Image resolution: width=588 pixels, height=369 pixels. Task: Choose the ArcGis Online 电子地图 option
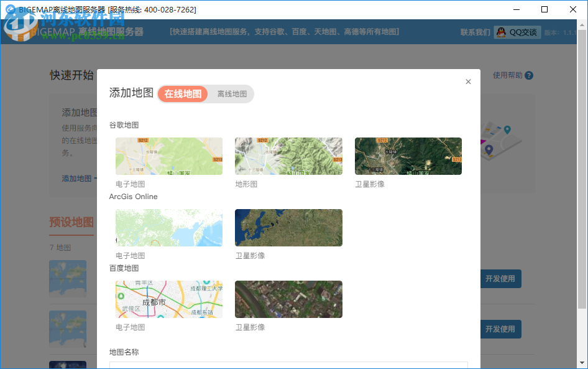169,227
